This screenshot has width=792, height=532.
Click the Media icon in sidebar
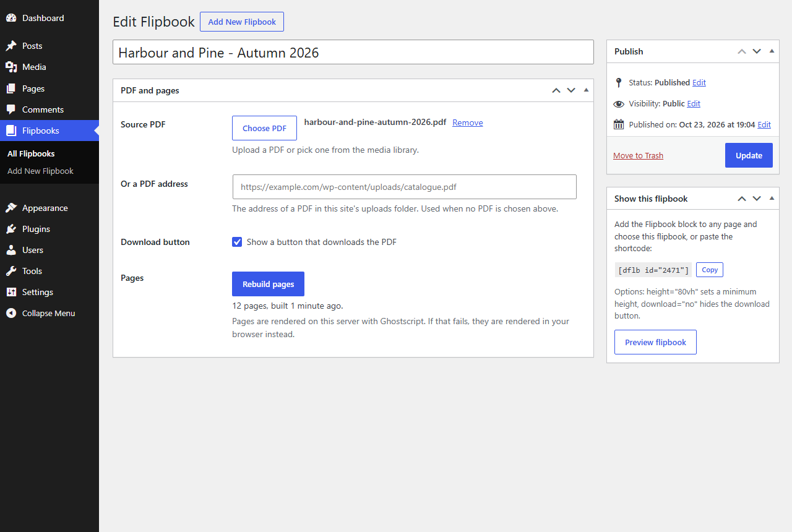(x=11, y=67)
